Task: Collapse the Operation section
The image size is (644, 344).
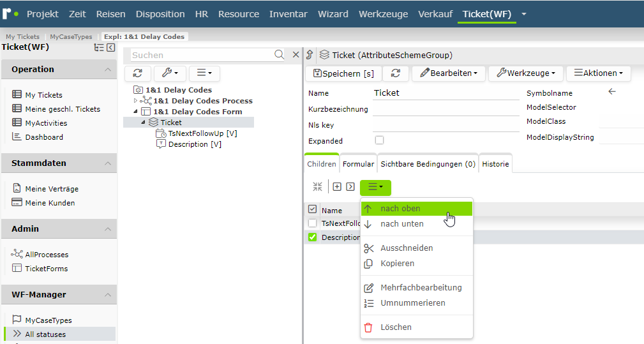Action: 108,70
